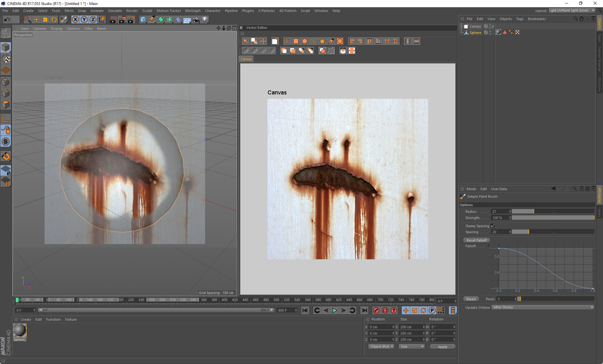Add the floor environment object icon
Screen dimensions: 603x364
[x=187, y=19]
